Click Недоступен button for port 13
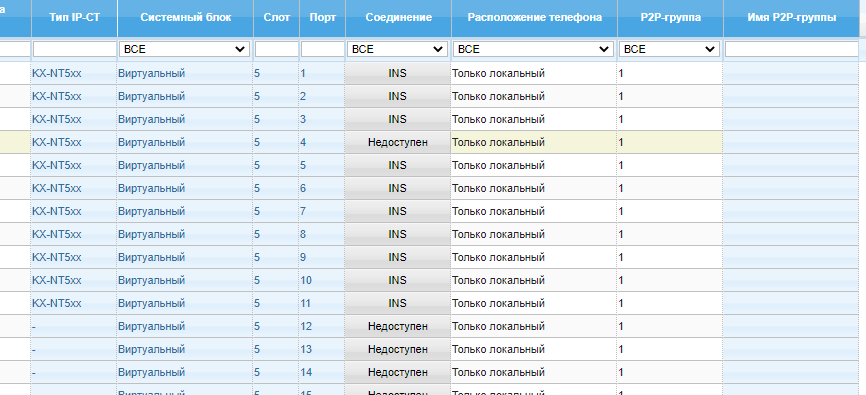 click(x=398, y=350)
